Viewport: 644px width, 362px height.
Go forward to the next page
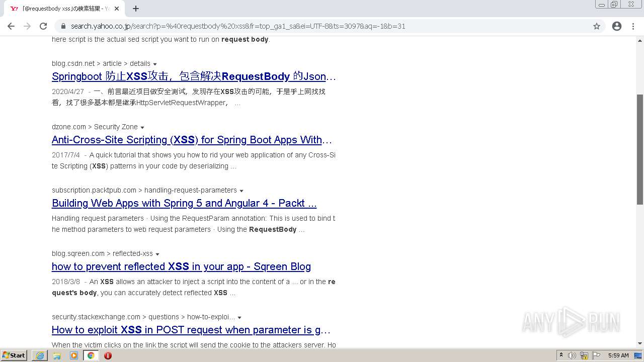point(27,26)
